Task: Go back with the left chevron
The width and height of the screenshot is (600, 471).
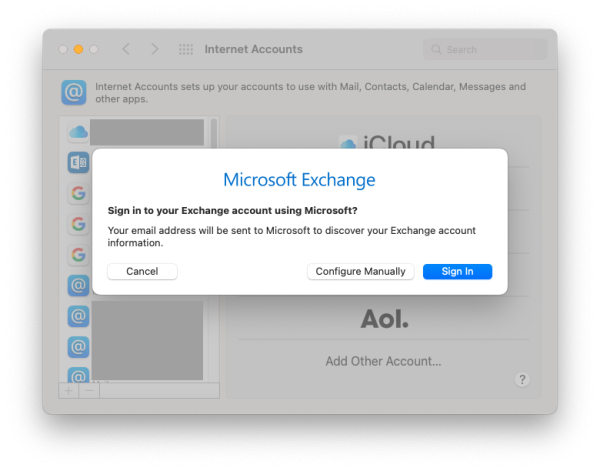Action: pyautogui.click(x=126, y=49)
